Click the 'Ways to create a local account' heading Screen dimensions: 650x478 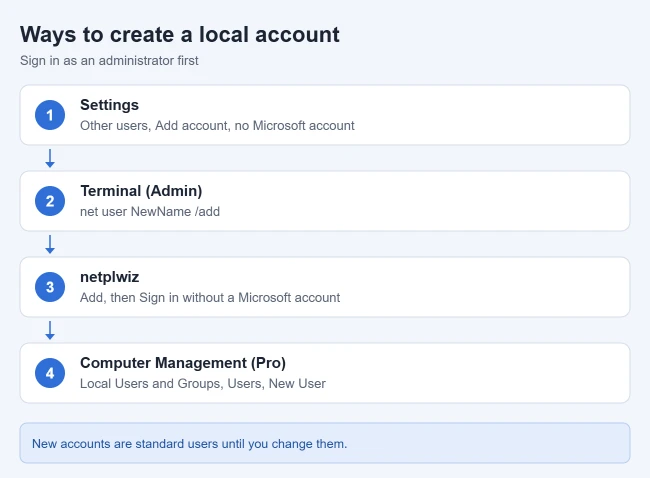click(179, 34)
